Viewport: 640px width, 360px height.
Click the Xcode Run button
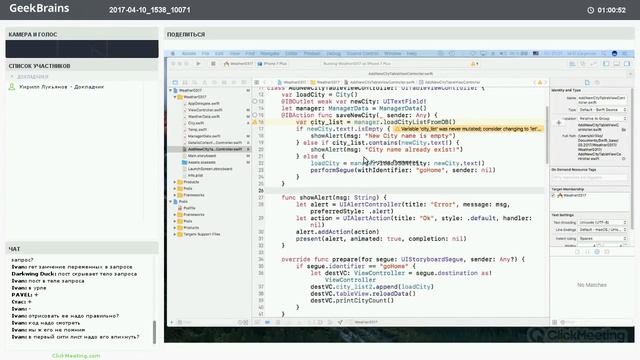coord(198,64)
